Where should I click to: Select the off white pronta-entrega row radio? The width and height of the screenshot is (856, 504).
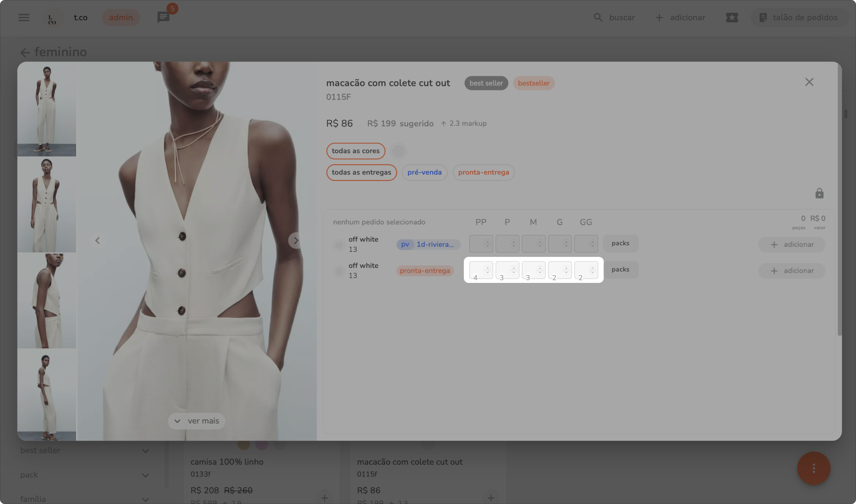click(338, 271)
